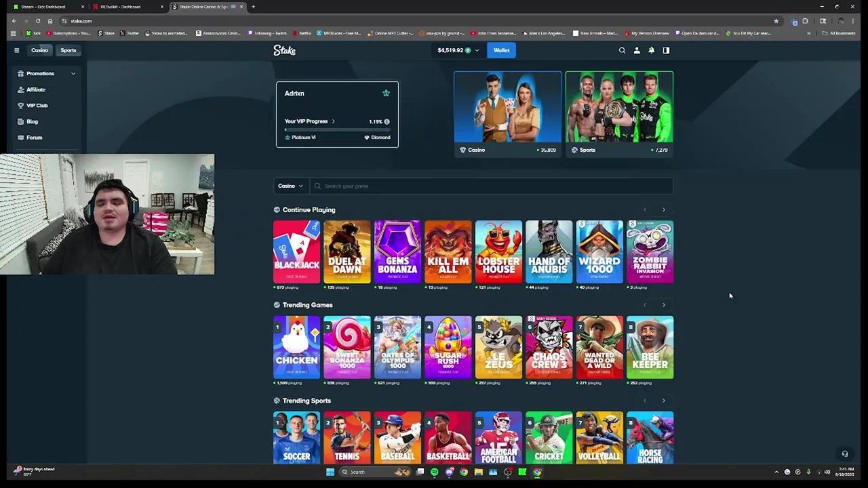Screen dimensions: 868x488
Task: Click the browser reload button
Action: coord(38,21)
